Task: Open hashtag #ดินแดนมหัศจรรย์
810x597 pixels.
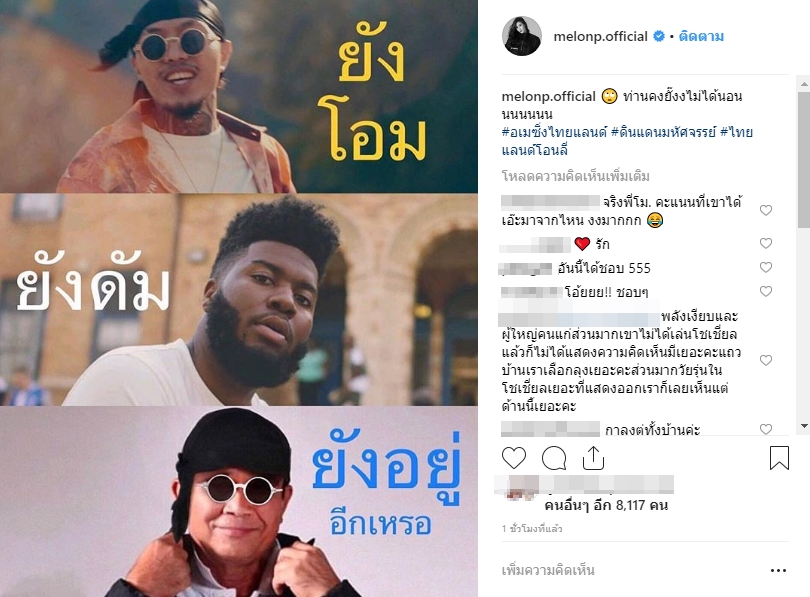Action: click(x=663, y=132)
